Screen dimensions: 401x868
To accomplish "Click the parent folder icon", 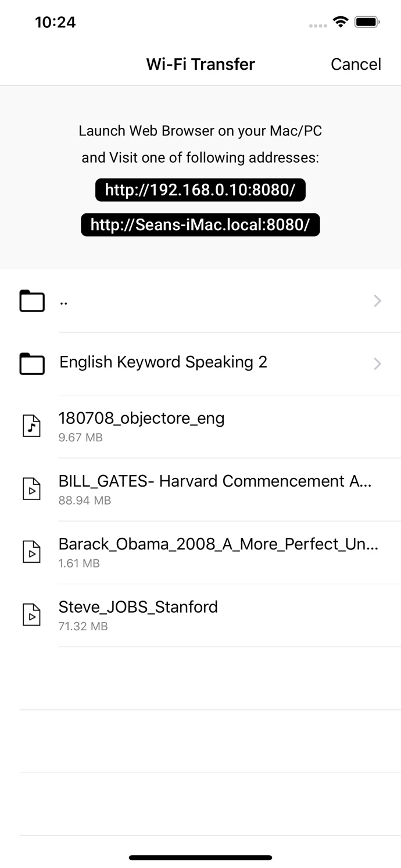I will click(32, 301).
